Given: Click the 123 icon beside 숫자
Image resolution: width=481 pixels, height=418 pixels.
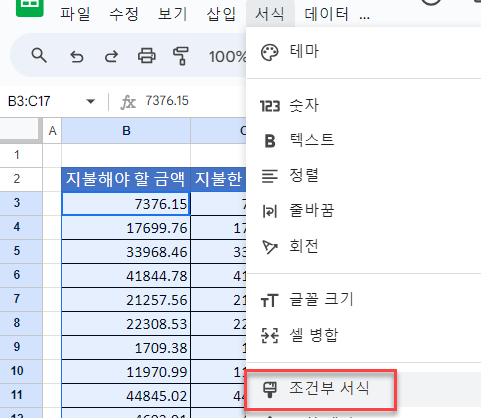Looking at the screenshot, I should (270, 106).
